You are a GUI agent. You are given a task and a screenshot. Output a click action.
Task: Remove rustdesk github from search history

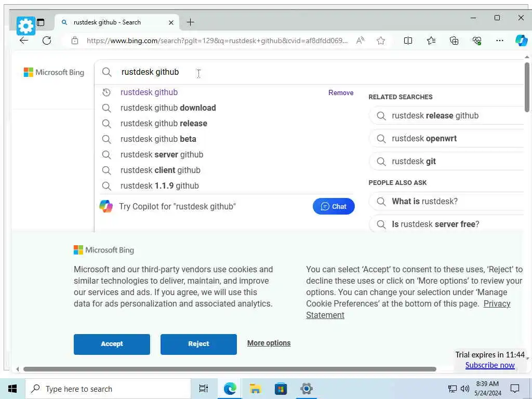341,92
